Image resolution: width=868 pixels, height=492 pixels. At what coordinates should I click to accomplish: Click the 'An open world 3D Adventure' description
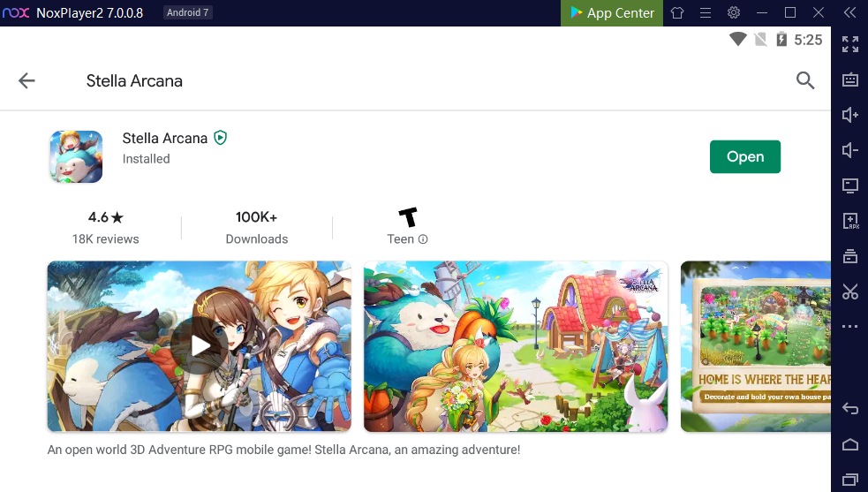(x=284, y=450)
